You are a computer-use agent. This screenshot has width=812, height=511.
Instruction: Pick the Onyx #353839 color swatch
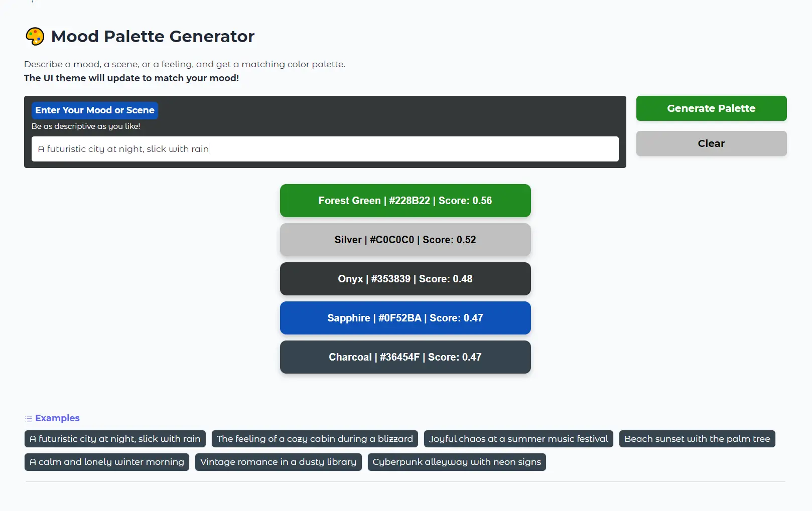coord(405,279)
